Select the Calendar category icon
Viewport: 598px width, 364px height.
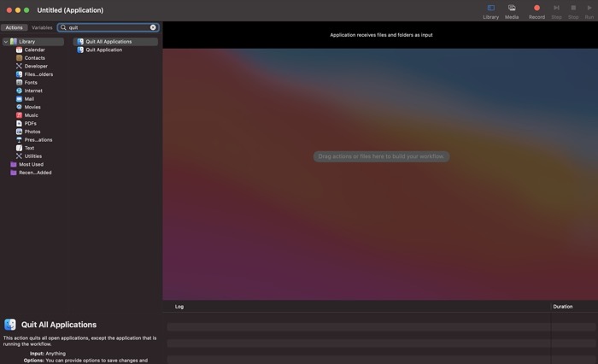coord(19,50)
